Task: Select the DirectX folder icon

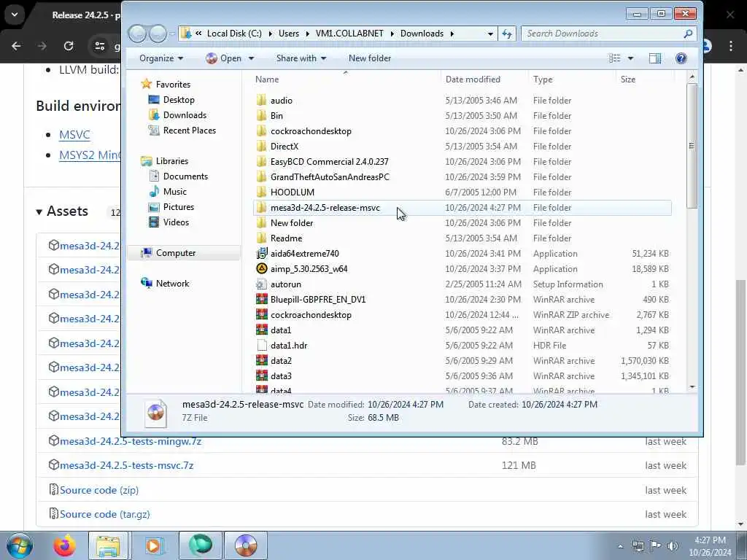Action: (x=262, y=146)
